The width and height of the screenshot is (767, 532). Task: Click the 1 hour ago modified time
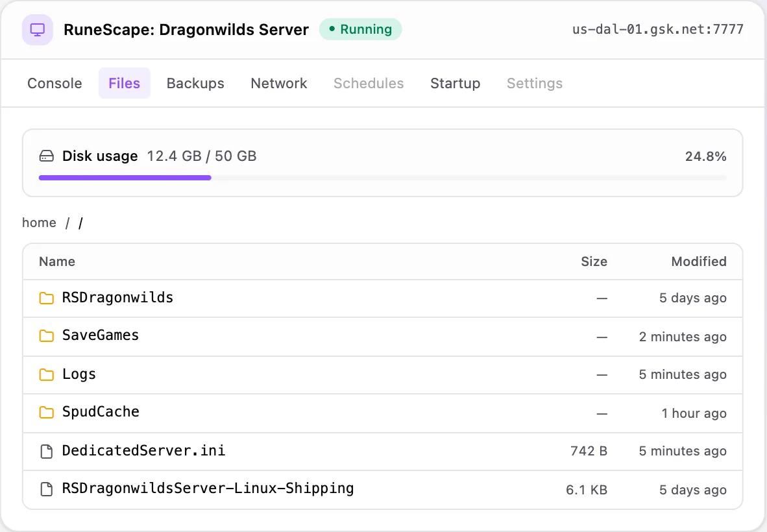click(x=694, y=413)
